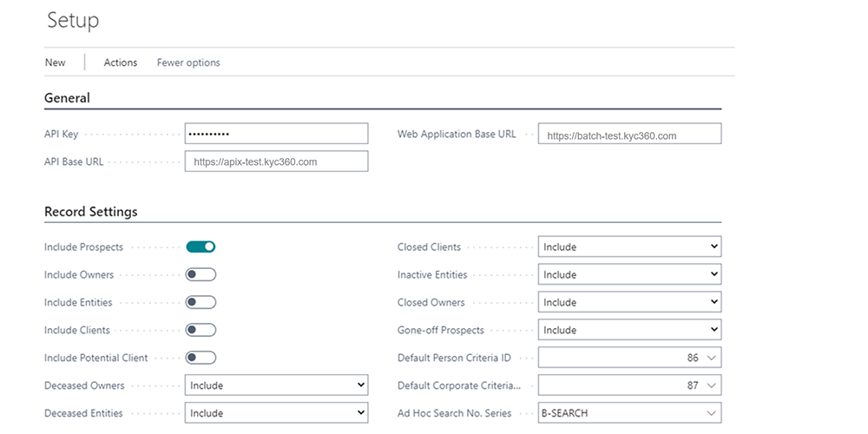Select the Inactive Entities dropdown

[x=629, y=274]
